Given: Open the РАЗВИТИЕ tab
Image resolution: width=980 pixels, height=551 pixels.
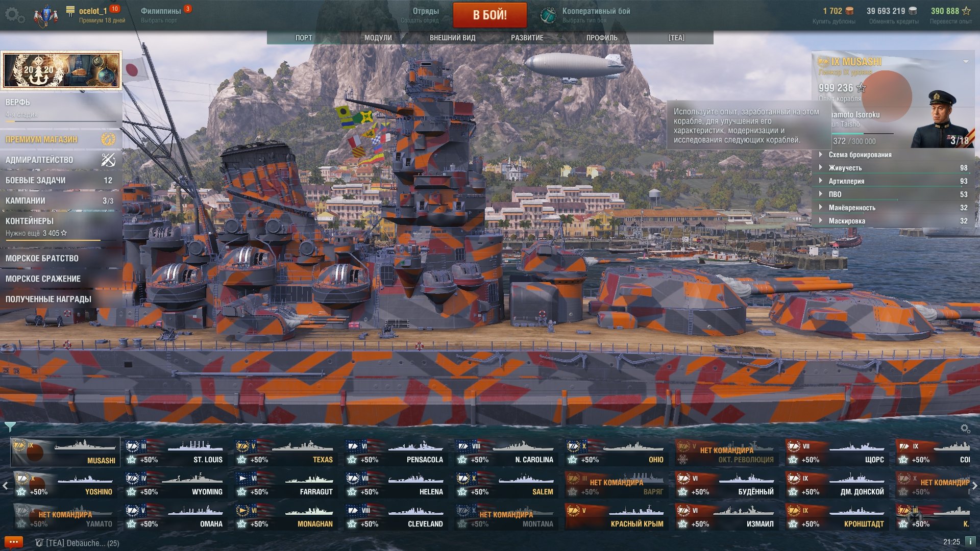Looking at the screenshot, I should point(527,38).
